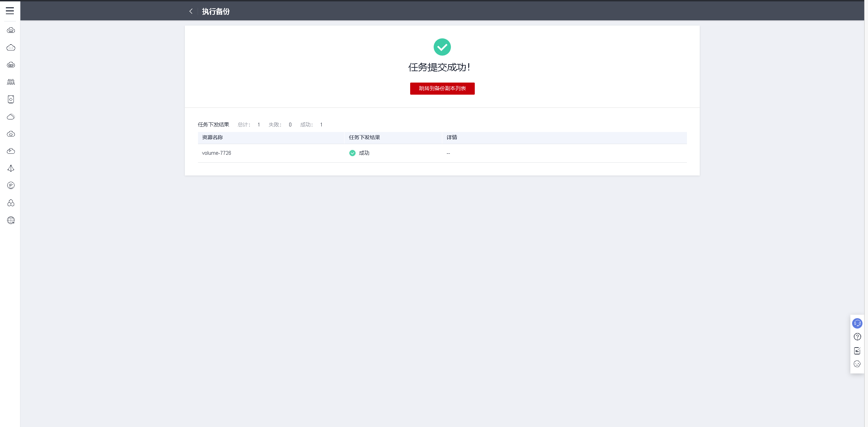Open the hamburger menu at top left
The image size is (868, 427).
click(10, 11)
